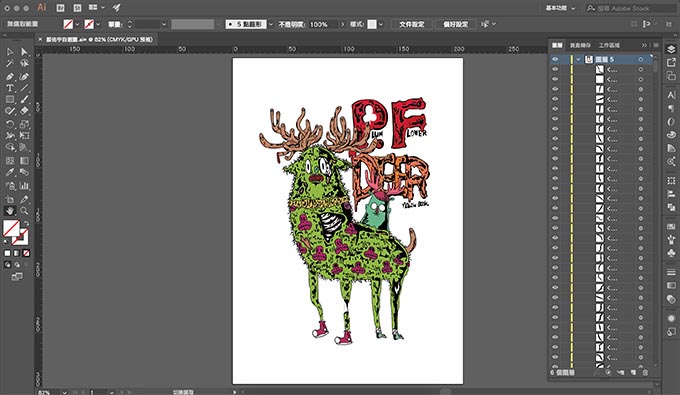
Task: Select the Paintbrush tool
Action: (24, 99)
